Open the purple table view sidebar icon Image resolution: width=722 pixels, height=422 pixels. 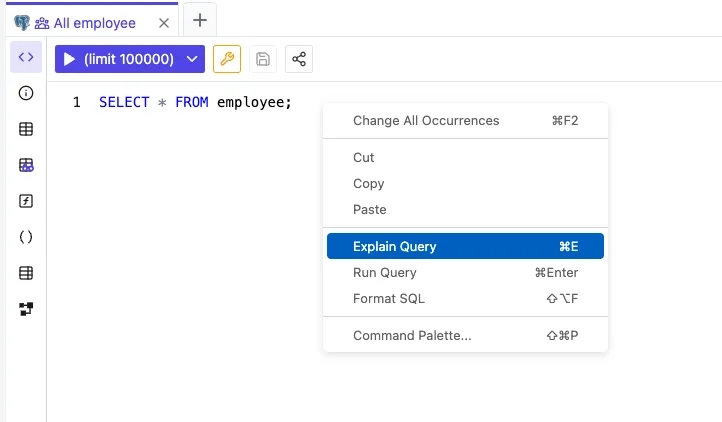point(26,165)
